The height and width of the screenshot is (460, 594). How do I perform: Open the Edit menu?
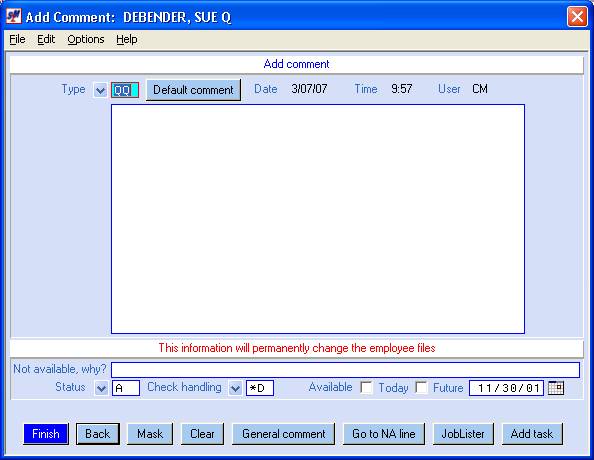point(46,39)
